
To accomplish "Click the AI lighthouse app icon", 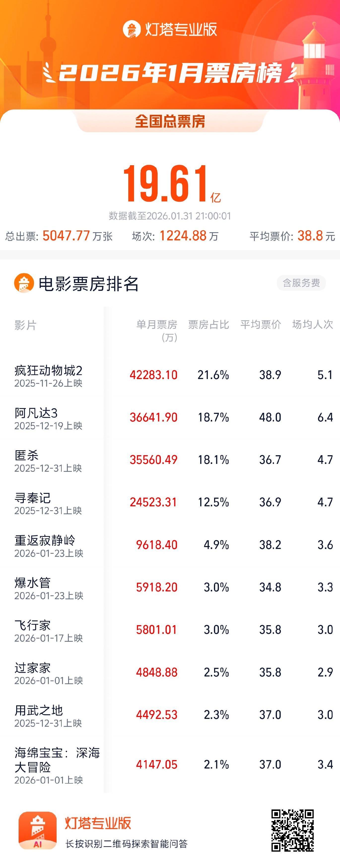I will [x=37, y=830].
